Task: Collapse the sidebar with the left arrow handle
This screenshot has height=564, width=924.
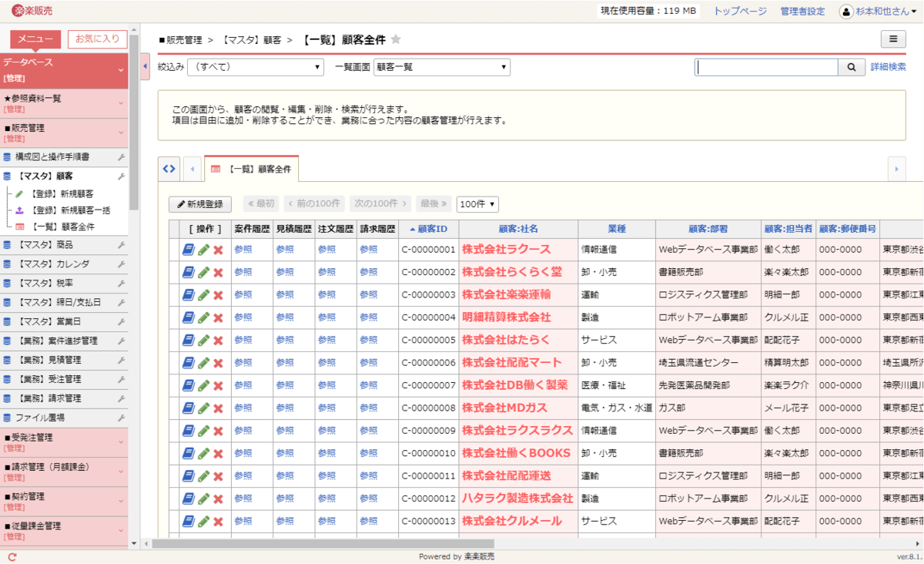Action: pyautogui.click(x=146, y=67)
